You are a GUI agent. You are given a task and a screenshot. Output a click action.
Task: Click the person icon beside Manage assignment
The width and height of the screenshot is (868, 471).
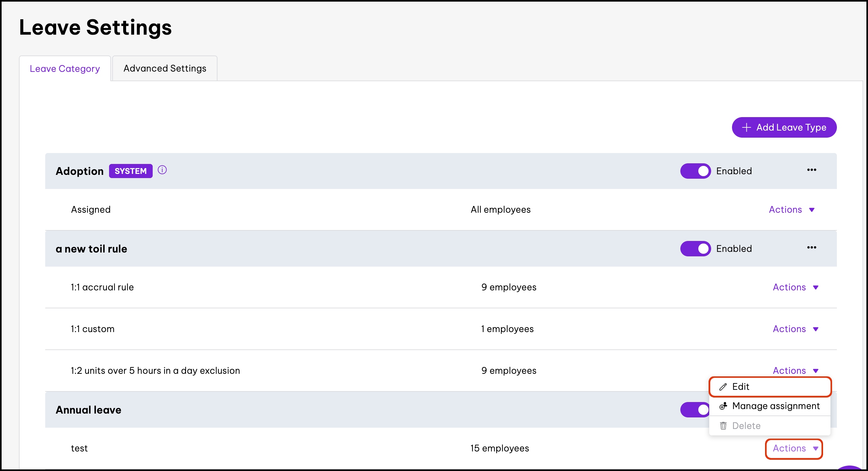pos(723,406)
